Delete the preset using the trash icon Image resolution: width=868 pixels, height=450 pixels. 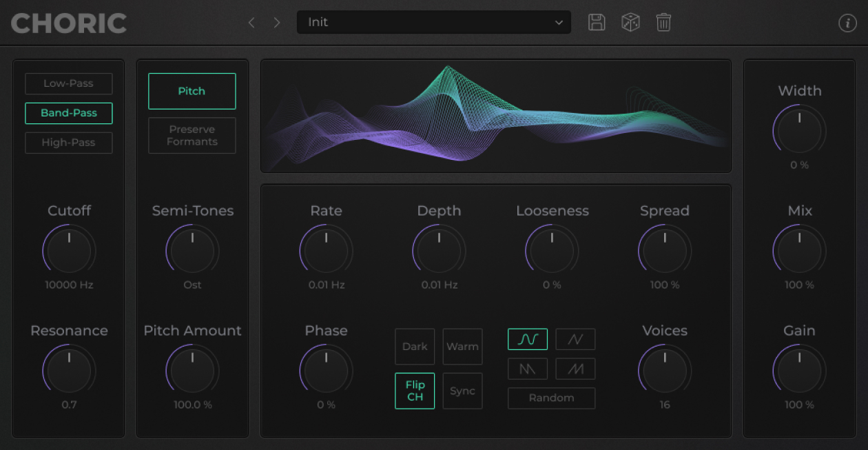(x=663, y=22)
